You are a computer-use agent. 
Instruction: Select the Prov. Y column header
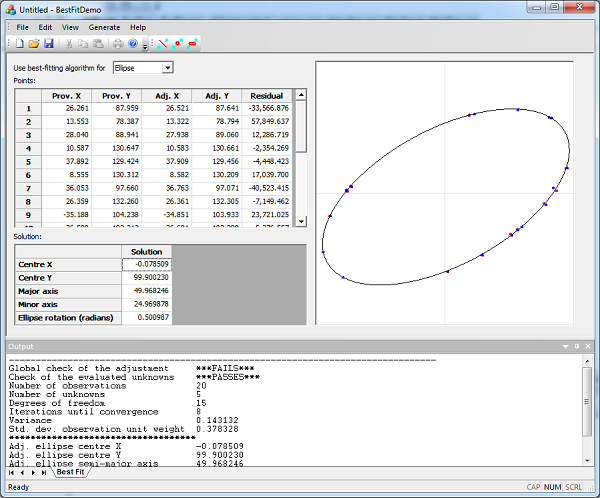116,96
